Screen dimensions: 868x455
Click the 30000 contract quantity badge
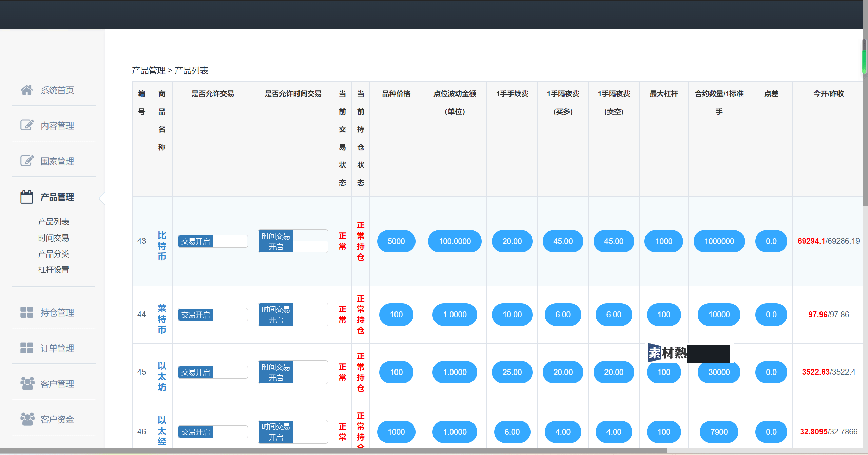point(719,372)
